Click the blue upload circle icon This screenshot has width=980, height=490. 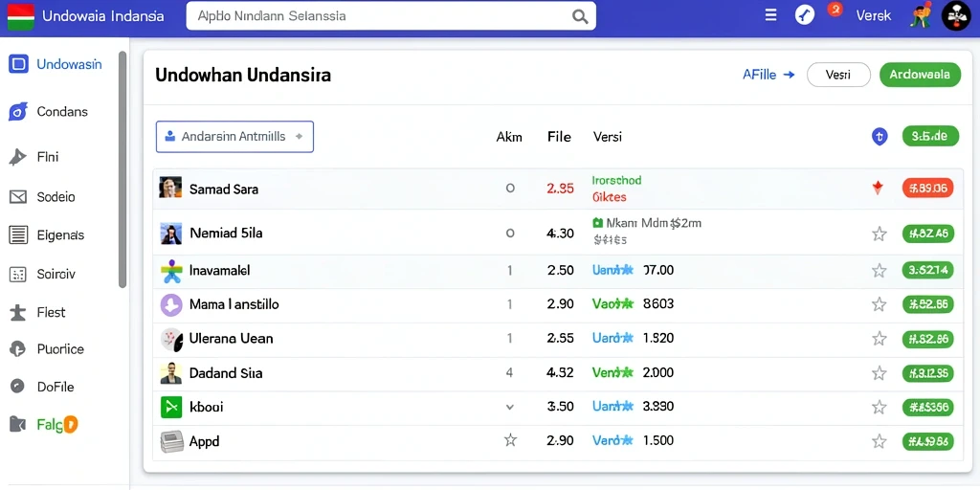(880, 136)
